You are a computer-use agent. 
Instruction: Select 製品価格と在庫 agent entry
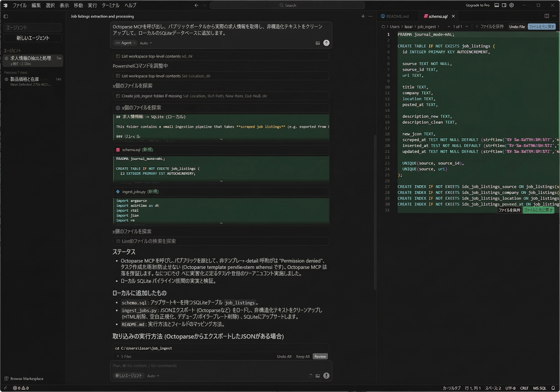(x=33, y=81)
